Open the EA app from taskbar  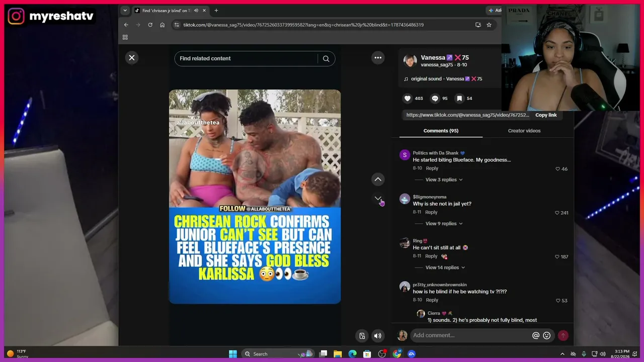tap(412, 354)
